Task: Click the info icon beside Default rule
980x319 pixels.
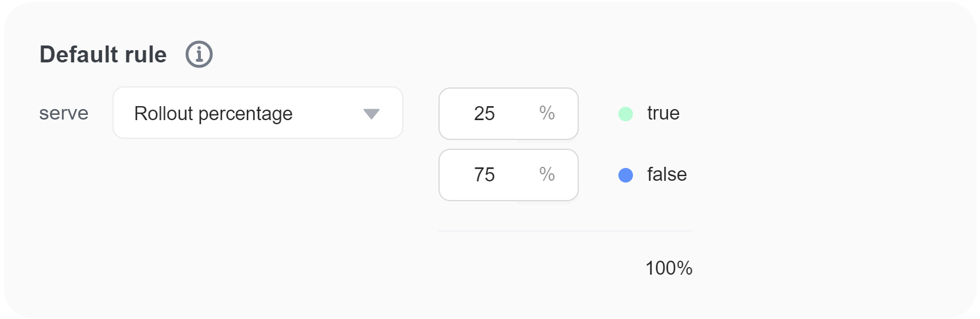Action: pos(199,55)
